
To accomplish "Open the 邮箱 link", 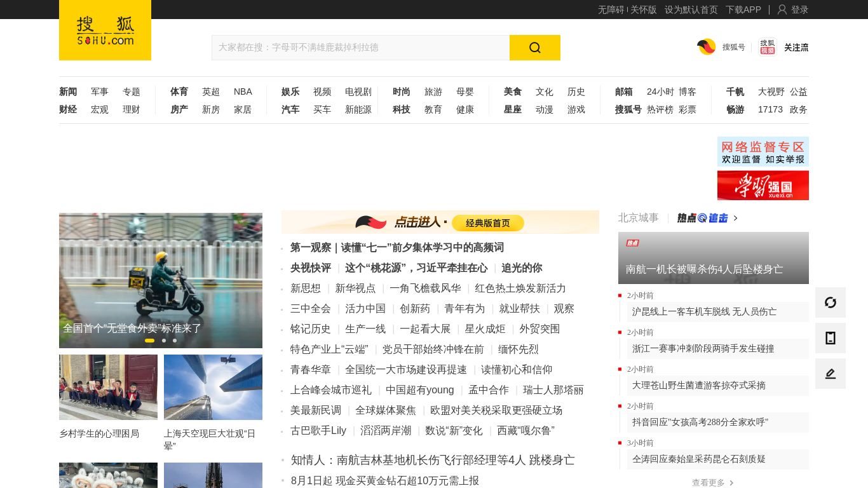I will click(624, 91).
